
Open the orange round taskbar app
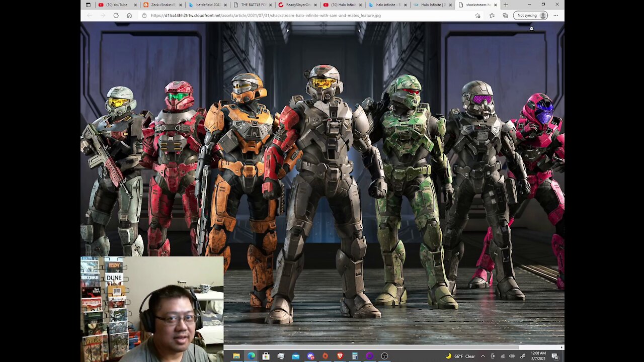pyautogui.click(x=325, y=356)
